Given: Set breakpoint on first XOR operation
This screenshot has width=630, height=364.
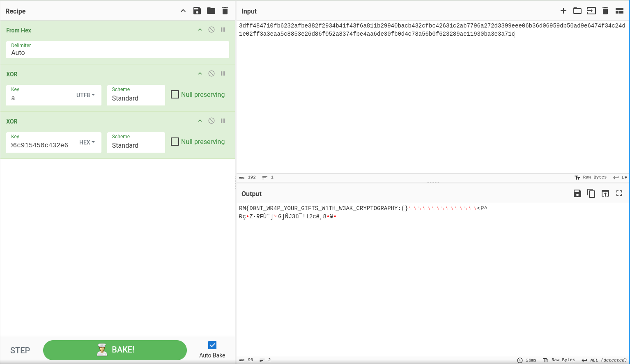Looking at the screenshot, I should (223, 73).
